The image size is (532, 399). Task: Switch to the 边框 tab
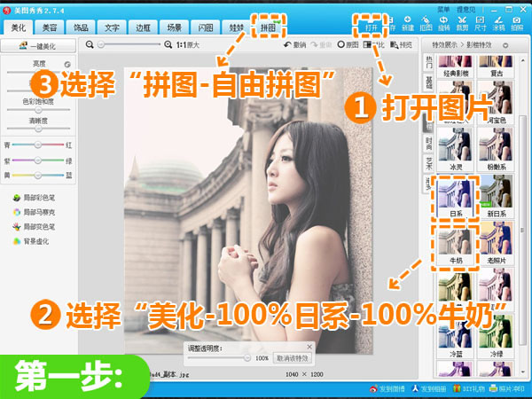[x=143, y=27]
